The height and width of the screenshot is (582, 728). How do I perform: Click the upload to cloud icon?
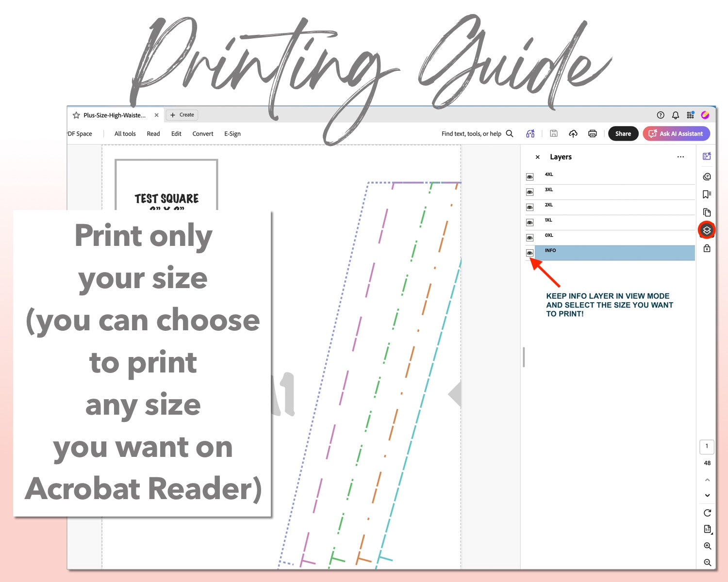tap(573, 133)
